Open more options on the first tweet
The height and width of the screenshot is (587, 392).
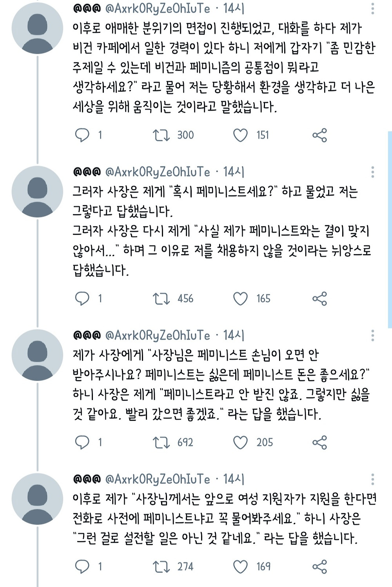point(372,9)
